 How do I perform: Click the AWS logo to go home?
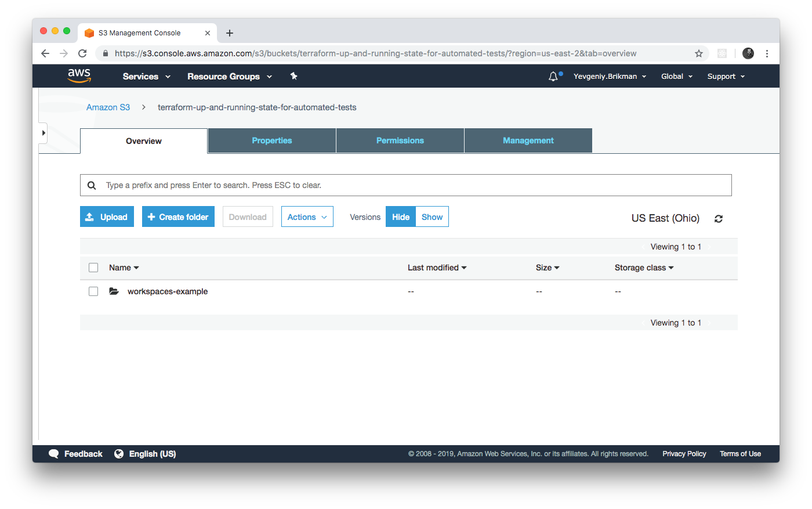79,75
